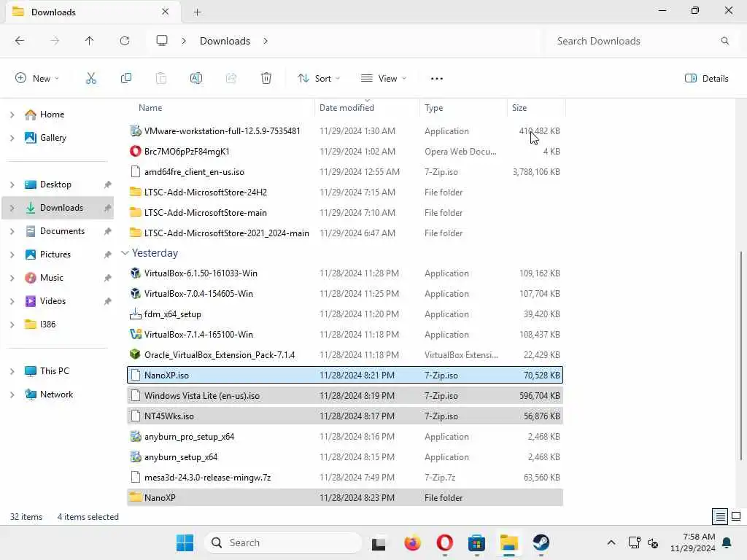
Task: Unpin Music pin icon in sidebar
Action: [108, 278]
